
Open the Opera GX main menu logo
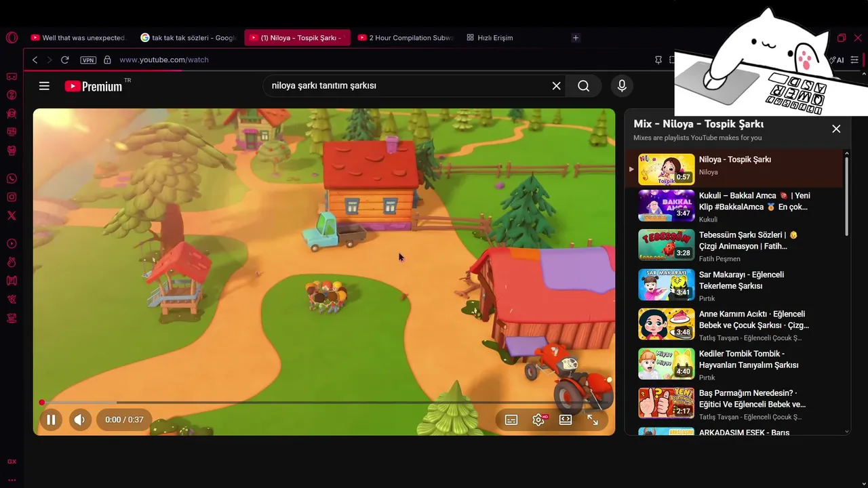coord(12,38)
